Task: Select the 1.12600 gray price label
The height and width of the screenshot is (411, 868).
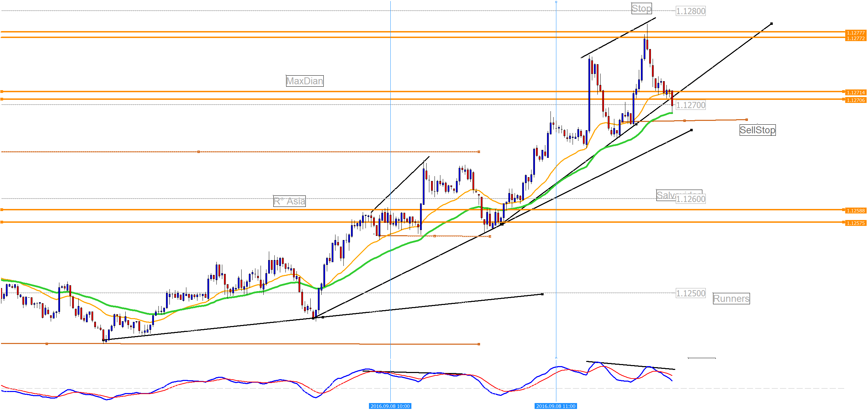Action: coord(691,199)
